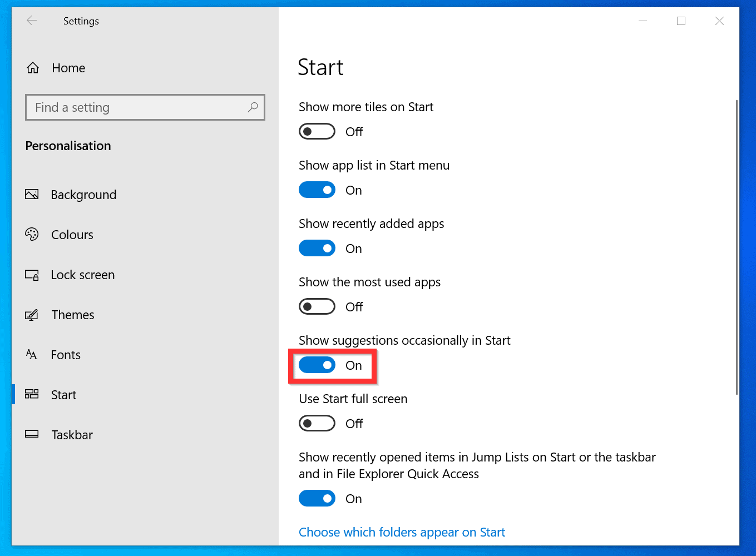This screenshot has height=556, width=756.
Task: Click the Taskbar icon in sidebar
Action: click(x=32, y=434)
